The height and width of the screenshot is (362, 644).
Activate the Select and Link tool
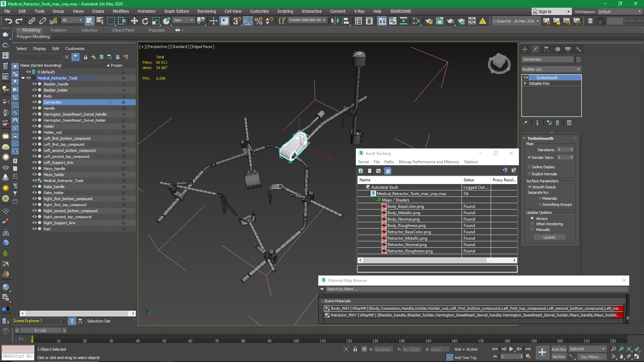tap(32, 21)
